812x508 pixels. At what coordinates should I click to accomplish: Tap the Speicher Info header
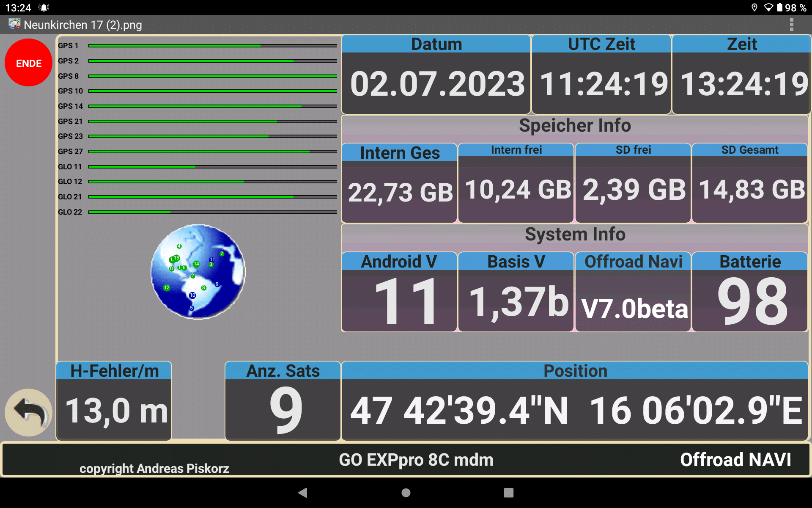[575, 126]
